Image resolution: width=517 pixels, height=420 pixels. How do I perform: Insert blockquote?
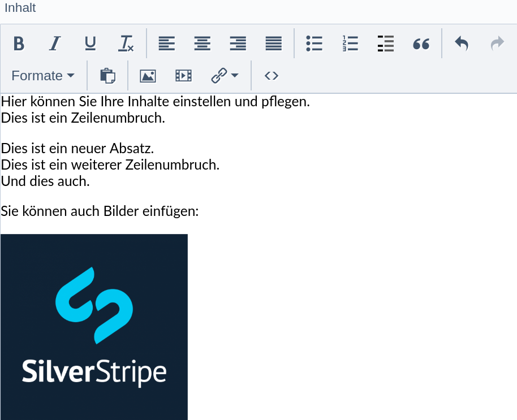click(421, 44)
